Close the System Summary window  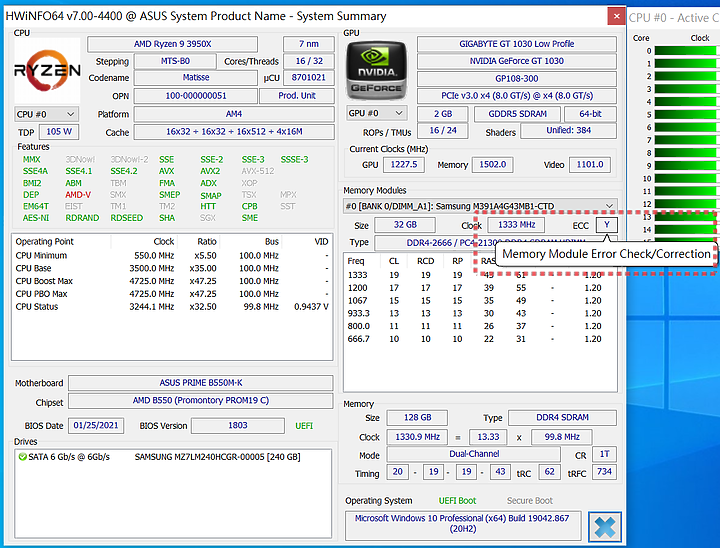[616, 17]
